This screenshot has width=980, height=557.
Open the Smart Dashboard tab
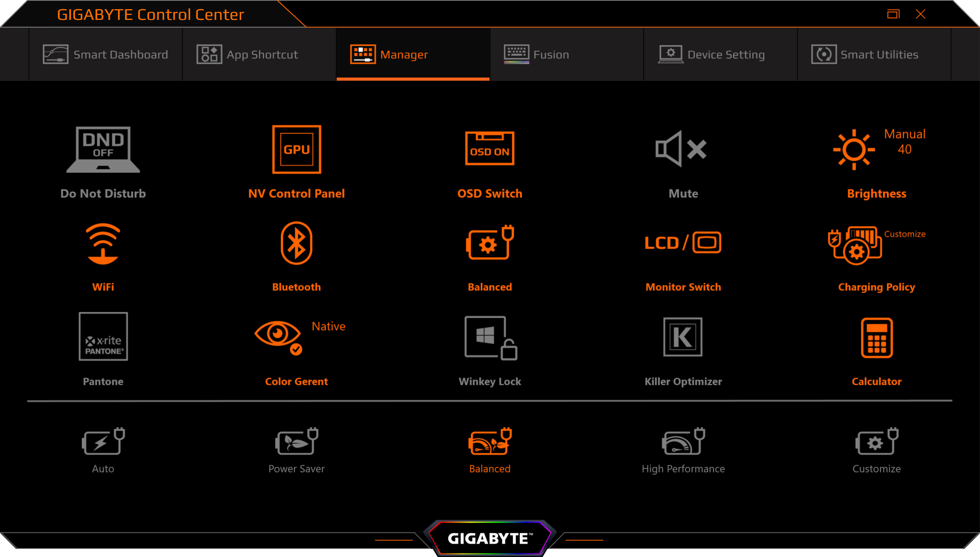tap(105, 54)
